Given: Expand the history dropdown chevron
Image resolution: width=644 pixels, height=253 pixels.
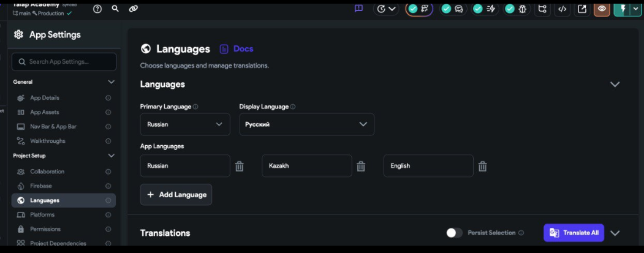Looking at the screenshot, I should (392, 9).
